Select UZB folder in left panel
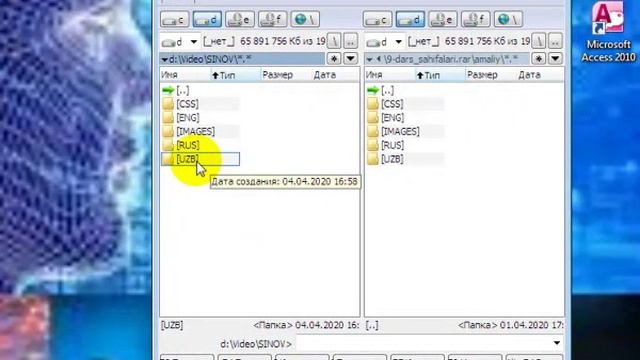Viewport: 640px width, 360px height. click(200, 159)
